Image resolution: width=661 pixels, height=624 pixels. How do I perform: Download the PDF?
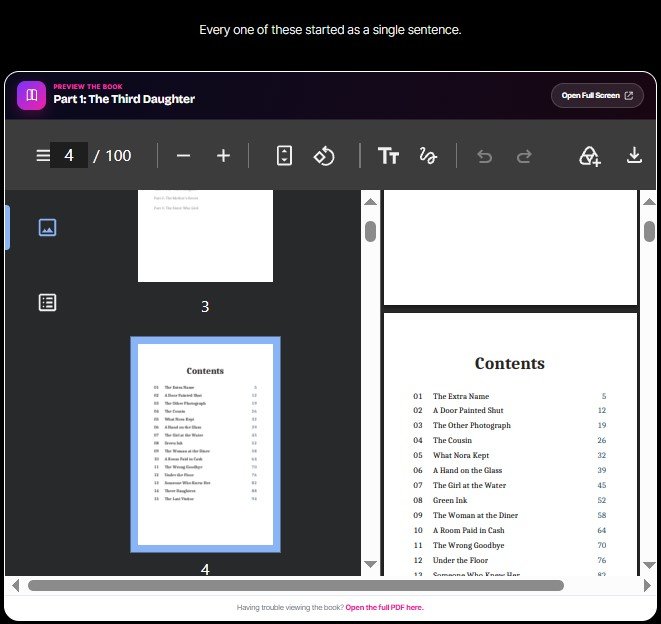634,156
